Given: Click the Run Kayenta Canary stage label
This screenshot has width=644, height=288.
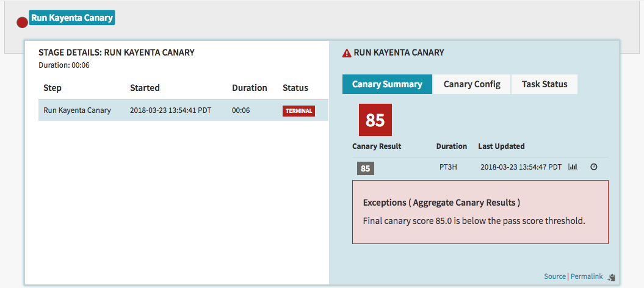Looking at the screenshot, I should [72, 18].
